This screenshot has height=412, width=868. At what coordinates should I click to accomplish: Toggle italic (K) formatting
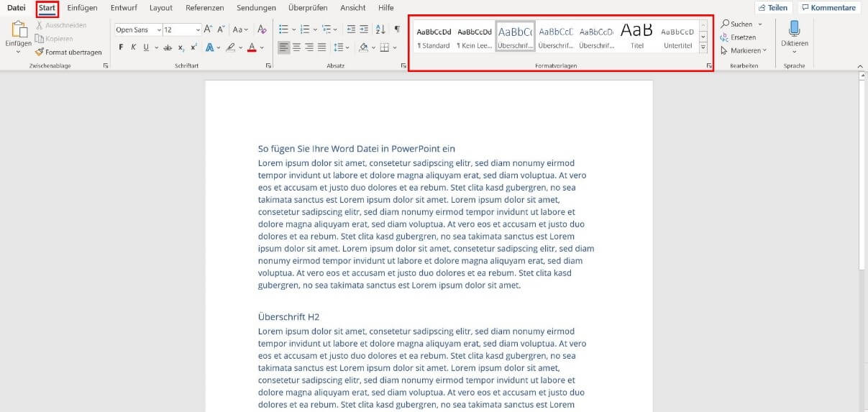133,47
